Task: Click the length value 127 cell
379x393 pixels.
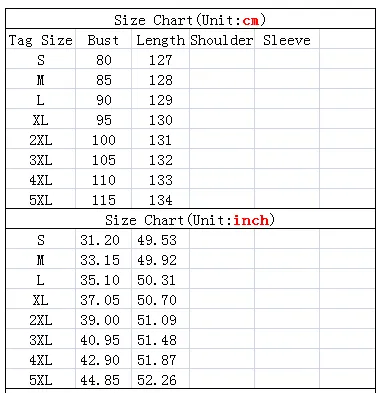Action: (x=160, y=60)
